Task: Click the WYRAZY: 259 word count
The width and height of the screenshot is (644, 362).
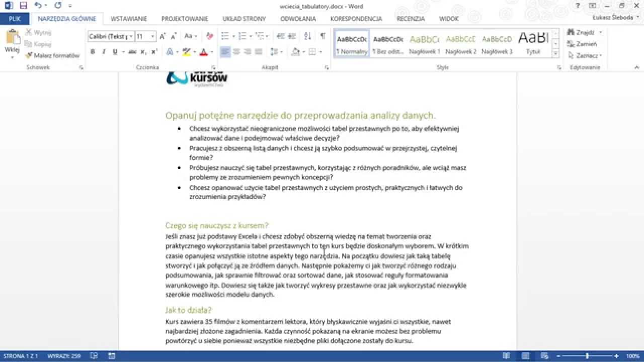Action: pyautogui.click(x=64, y=356)
